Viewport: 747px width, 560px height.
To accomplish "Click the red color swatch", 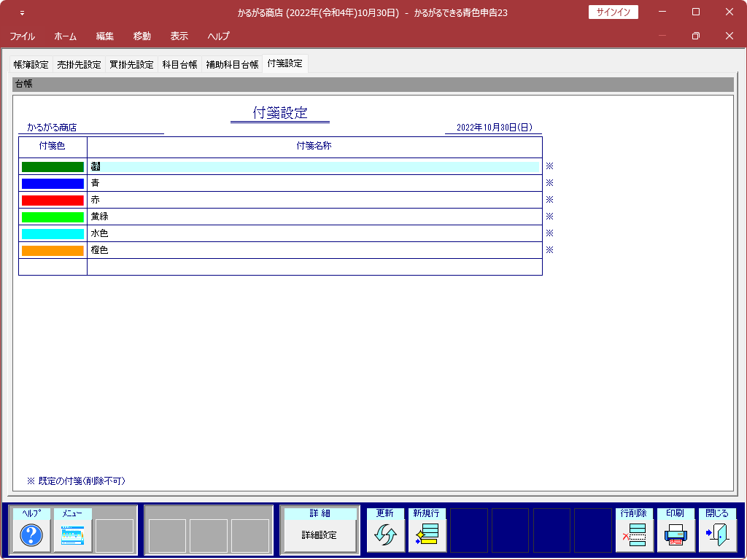I will pyautogui.click(x=53, y=200).
